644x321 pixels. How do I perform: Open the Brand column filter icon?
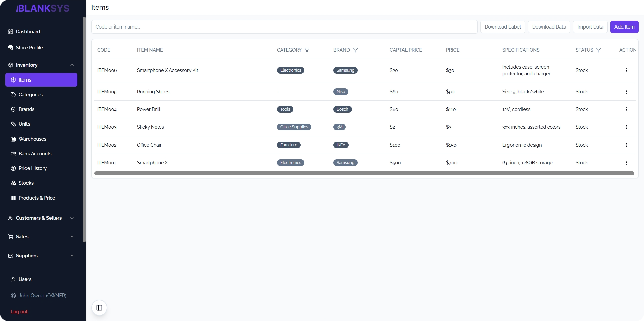355,50
